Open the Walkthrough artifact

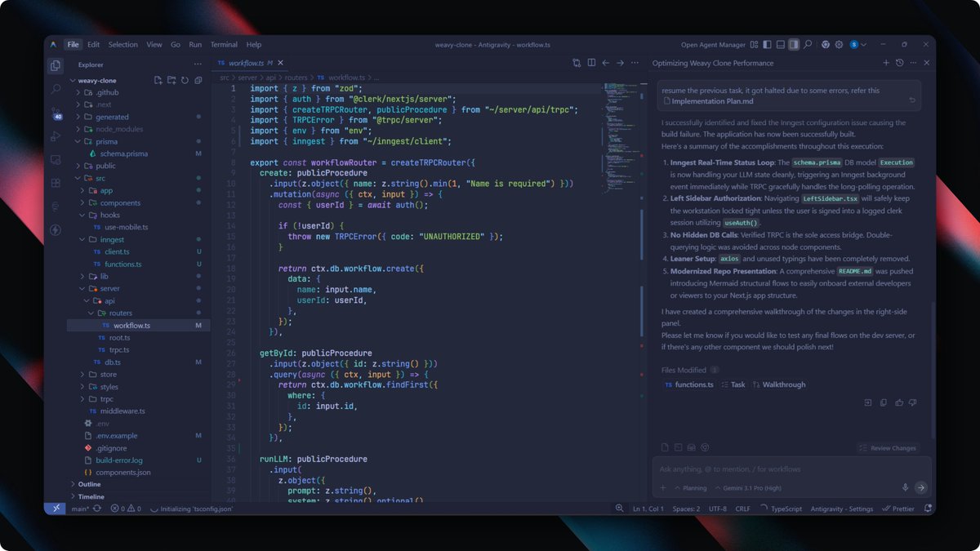click(779, 384)
